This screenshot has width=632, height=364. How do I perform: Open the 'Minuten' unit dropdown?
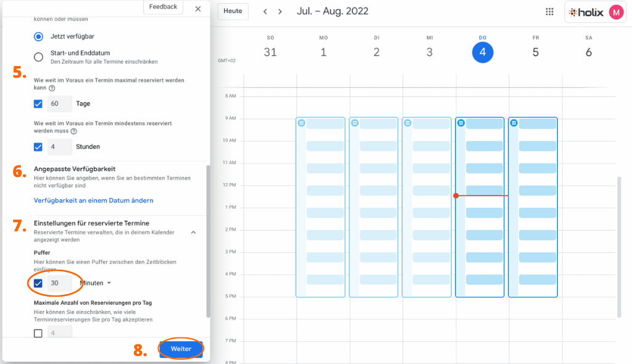click(x=96, y=283)
